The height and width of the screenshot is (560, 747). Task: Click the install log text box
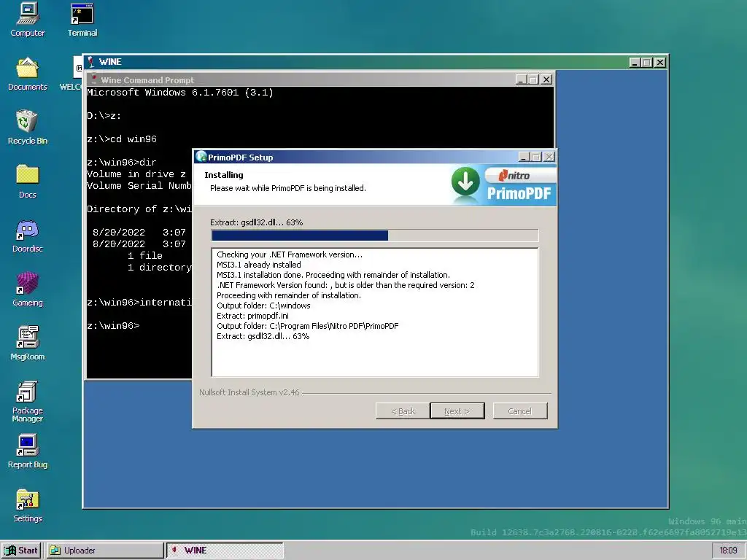click(x=375, y=312)
